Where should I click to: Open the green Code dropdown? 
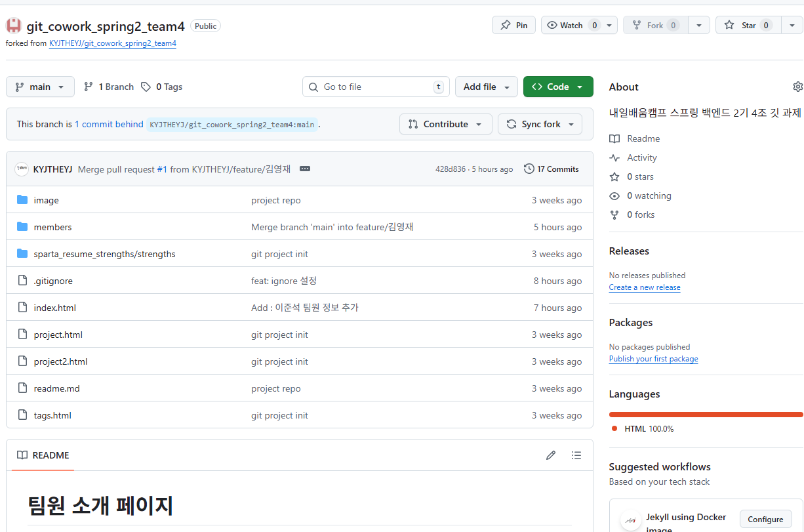point(558,87)
